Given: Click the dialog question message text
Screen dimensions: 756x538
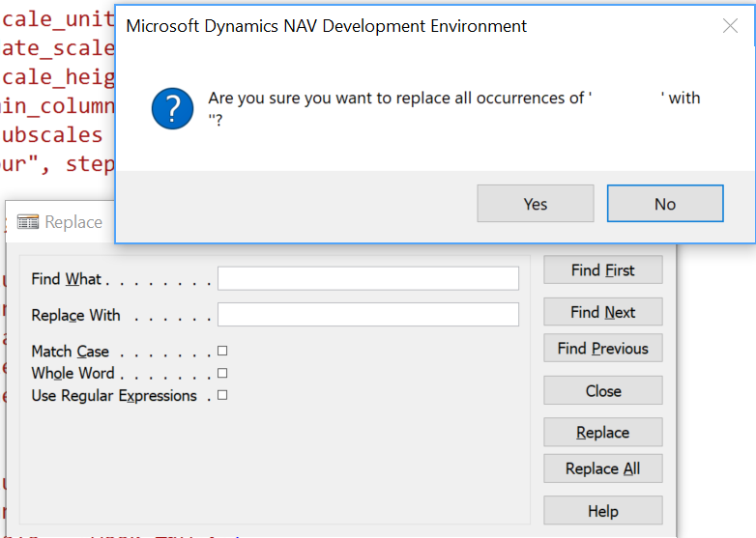Looking at the screenshot, I should [453, 108].
